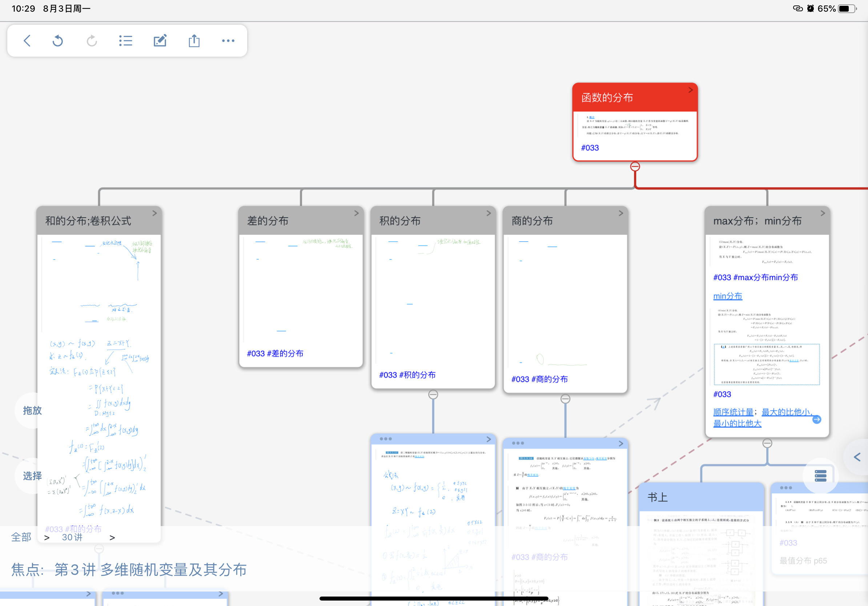The height and width of the screenshot is (606, 868).
Task: Collapse children of 函数的分布 node
Action: (x=635, y=166)
